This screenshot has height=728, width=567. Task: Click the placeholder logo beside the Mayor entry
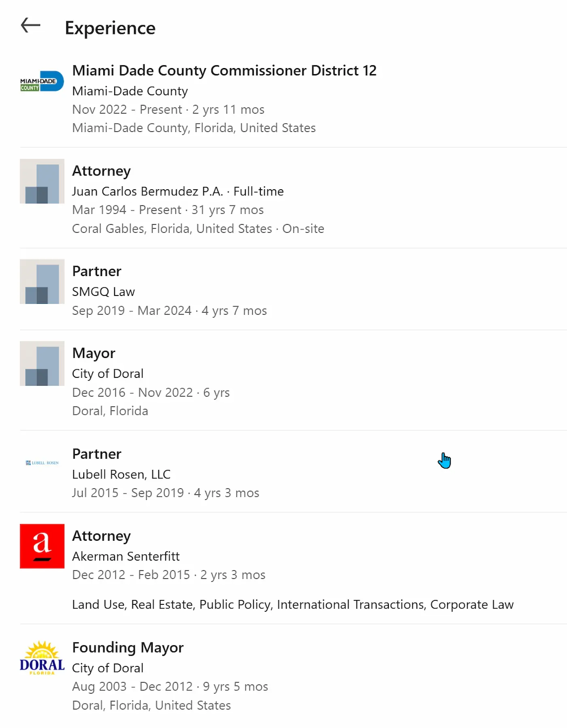tap(42, 364)
